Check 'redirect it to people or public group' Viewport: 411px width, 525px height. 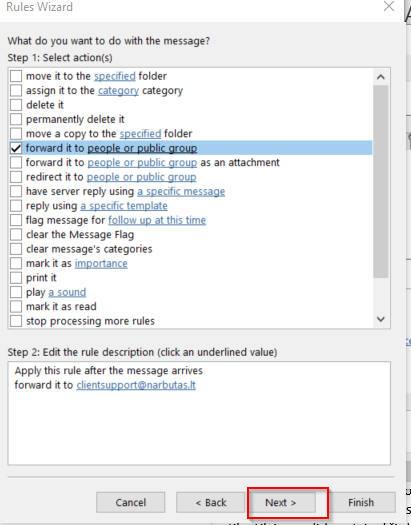point(16,177)
